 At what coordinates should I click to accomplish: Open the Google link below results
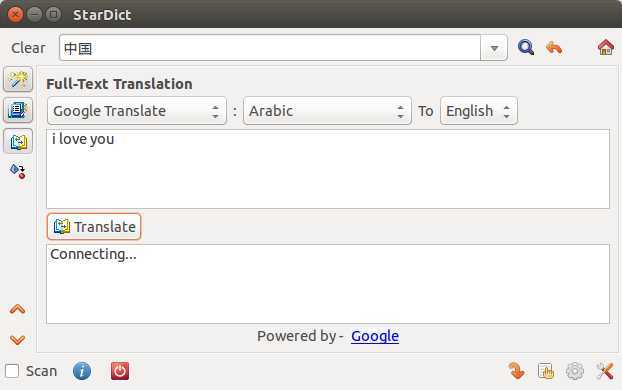click(375, 336)
